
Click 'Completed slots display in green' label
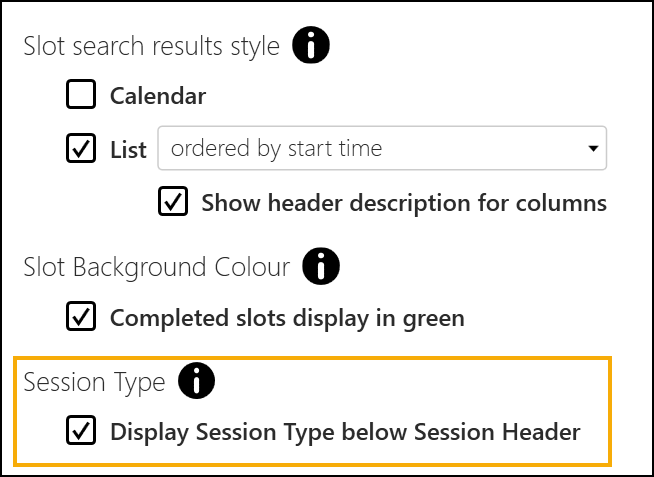[287, 319]
